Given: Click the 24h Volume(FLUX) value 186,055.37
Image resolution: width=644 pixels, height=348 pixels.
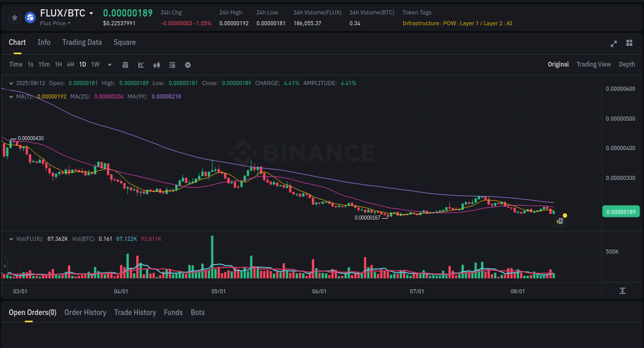Looking at the screenshot, I should [x=308, y=23].
